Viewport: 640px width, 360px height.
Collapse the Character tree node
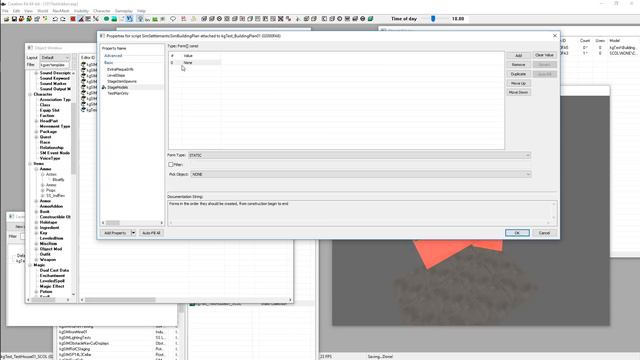[x=30, y=94]
